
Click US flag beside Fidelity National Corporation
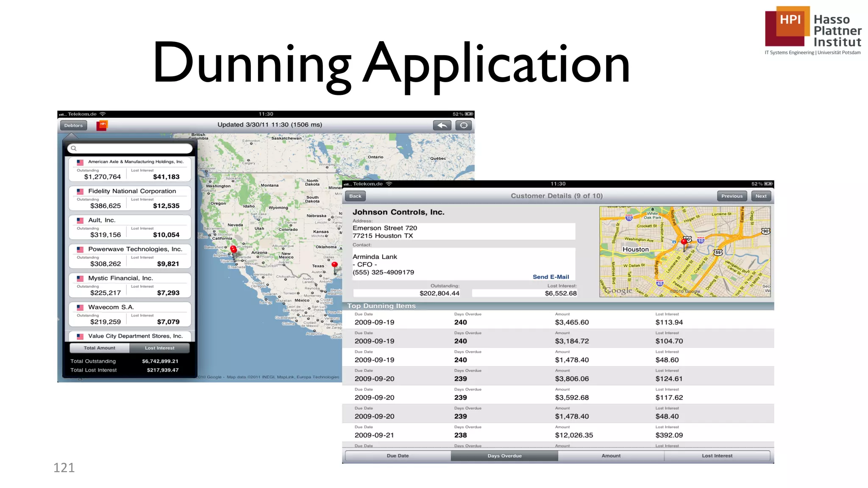(x=80, y=191)
